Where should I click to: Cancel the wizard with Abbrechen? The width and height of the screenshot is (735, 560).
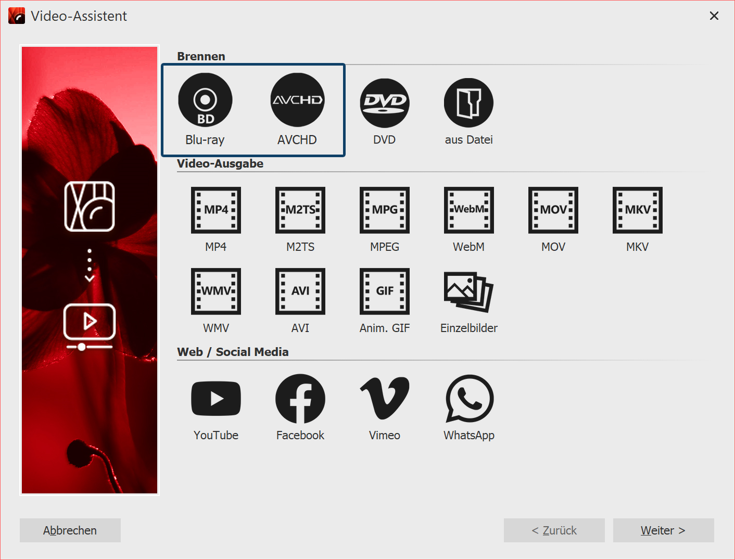pyautogui.click(x=70, y=530)
